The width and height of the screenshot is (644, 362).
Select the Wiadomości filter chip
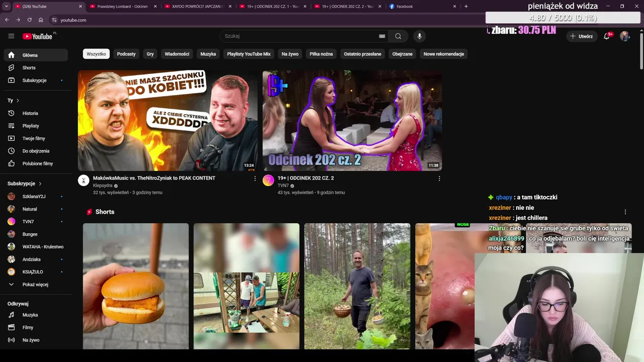point(177,54)
